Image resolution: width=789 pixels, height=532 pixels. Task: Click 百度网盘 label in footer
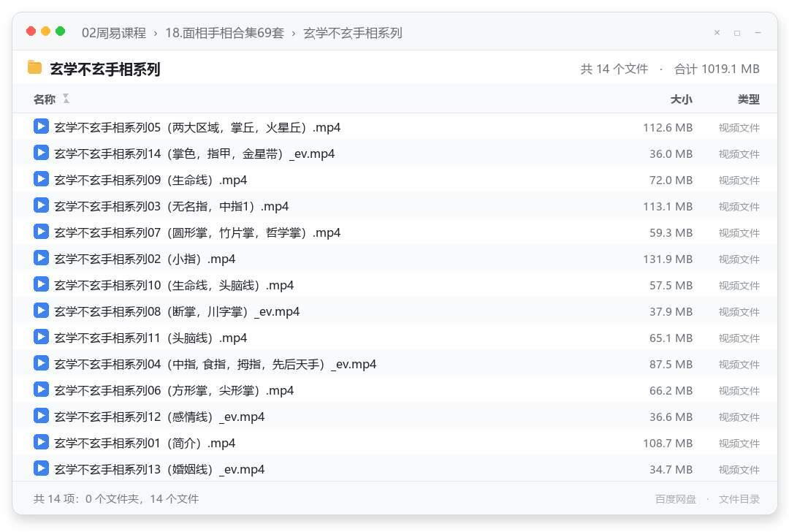point(675,499)
